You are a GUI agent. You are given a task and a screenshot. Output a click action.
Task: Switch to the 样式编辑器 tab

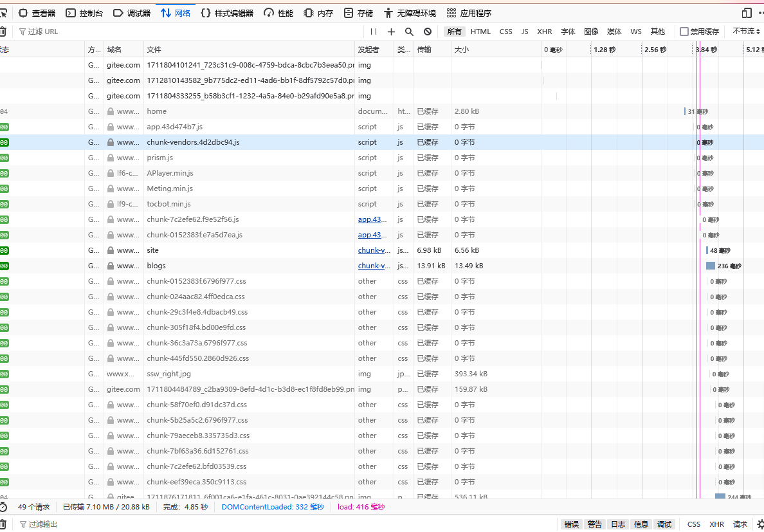point(227,13)
